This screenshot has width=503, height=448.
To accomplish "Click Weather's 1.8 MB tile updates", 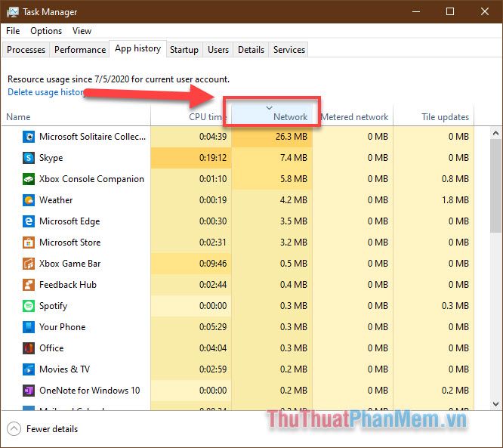I will [x=455, y=200].
